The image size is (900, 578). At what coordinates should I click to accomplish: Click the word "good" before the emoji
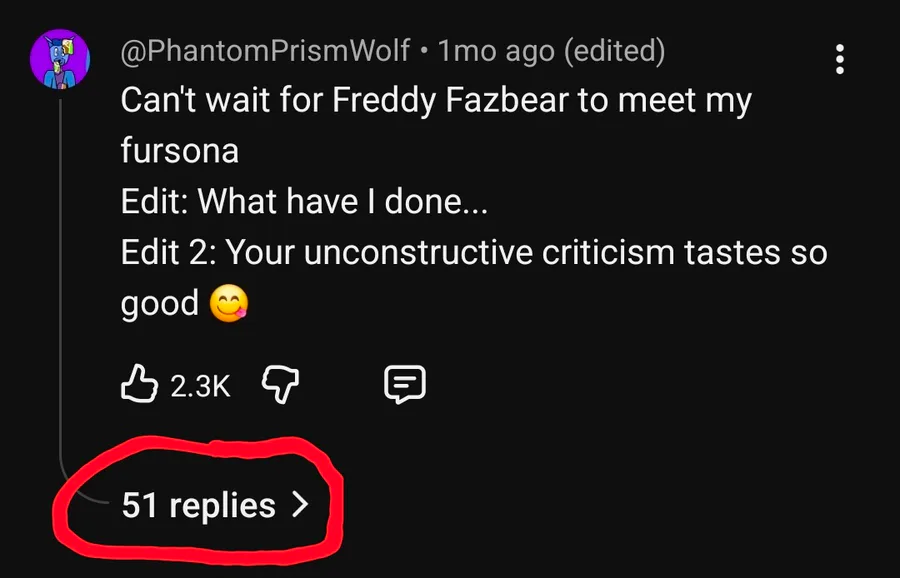(x=160, y=303)
